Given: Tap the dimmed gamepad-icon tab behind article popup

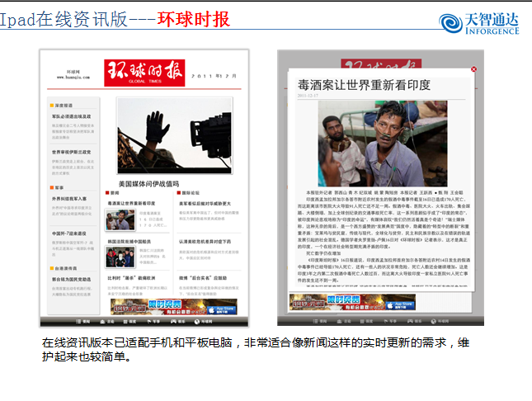Looking at the screenshot, I should pyautogui.click(x=415, y=321).
